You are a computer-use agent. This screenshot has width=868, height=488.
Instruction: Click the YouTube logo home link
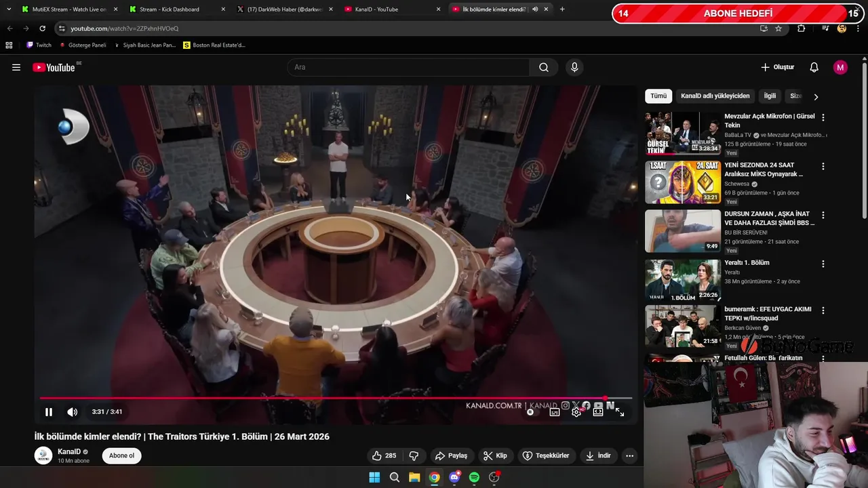[54, 67]
